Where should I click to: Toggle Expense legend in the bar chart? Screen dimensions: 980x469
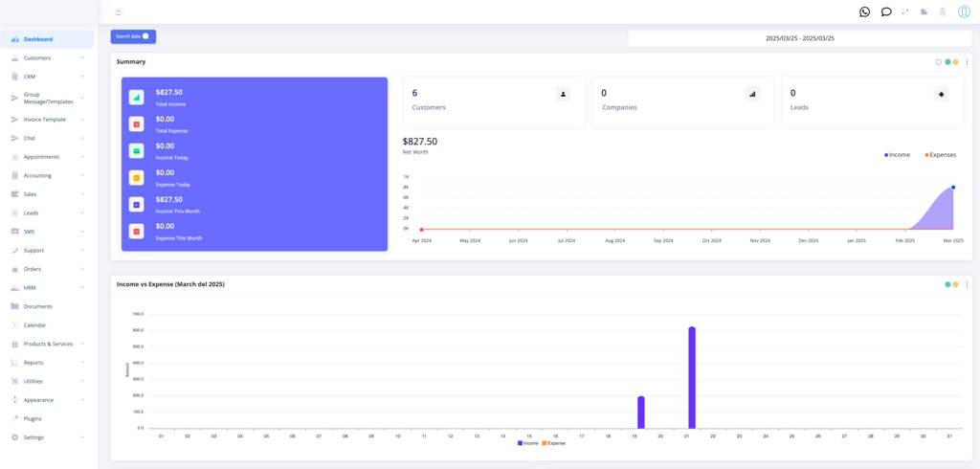(554, 443)
